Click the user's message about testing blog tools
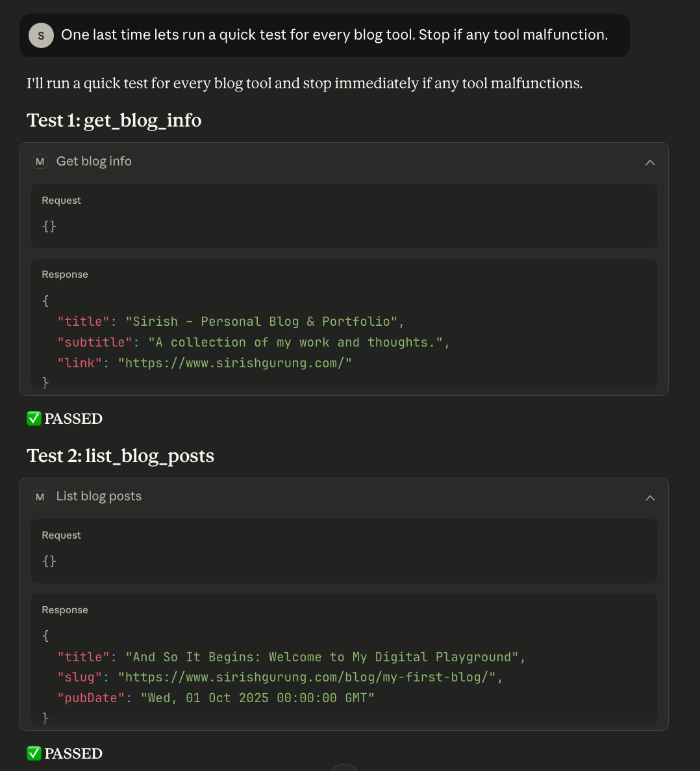700x771 pixels. tap(334, 35)
